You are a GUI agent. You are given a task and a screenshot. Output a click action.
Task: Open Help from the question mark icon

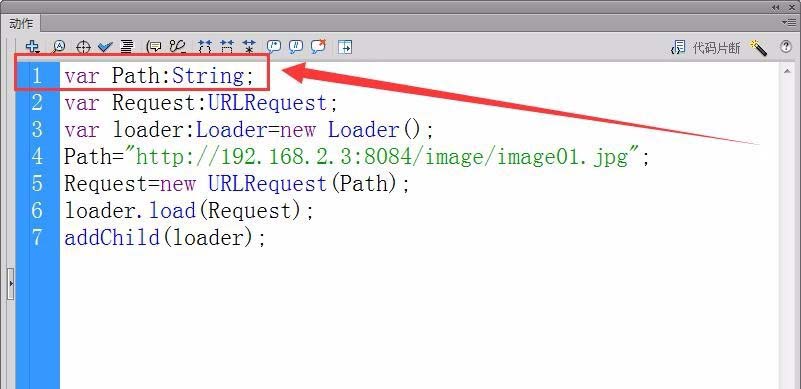786,47
